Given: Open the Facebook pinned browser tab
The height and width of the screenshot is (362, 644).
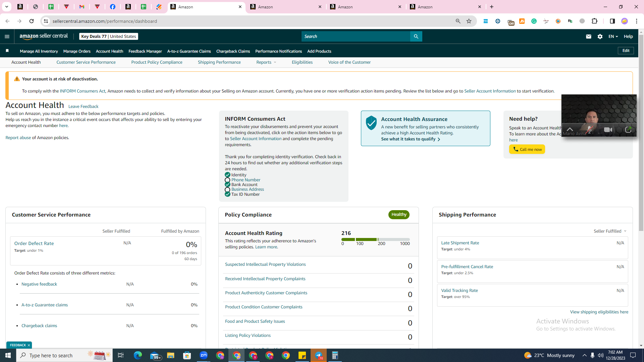Looking at the screenshot, I should 113,7.
